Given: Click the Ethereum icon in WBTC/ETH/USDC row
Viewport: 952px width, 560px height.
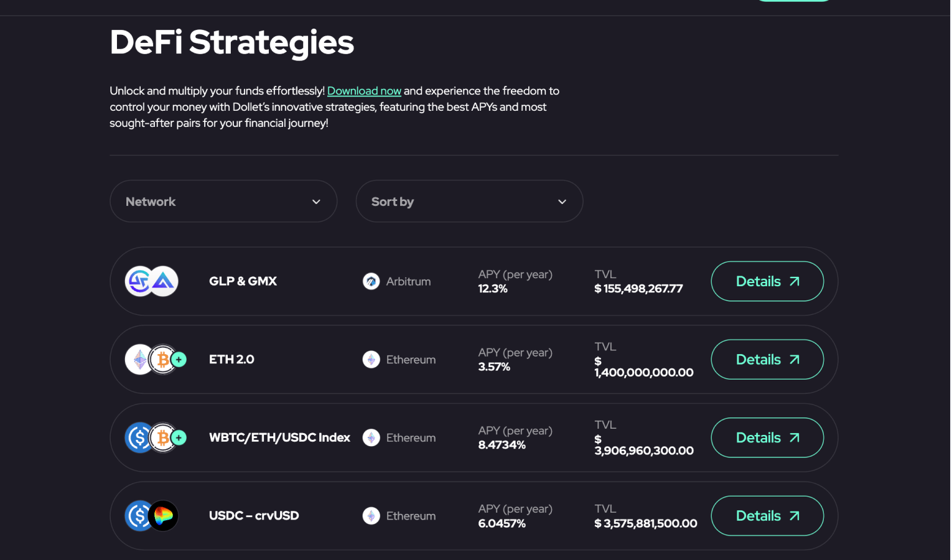Looking at the screenshot, I should [x=371, y=438].
